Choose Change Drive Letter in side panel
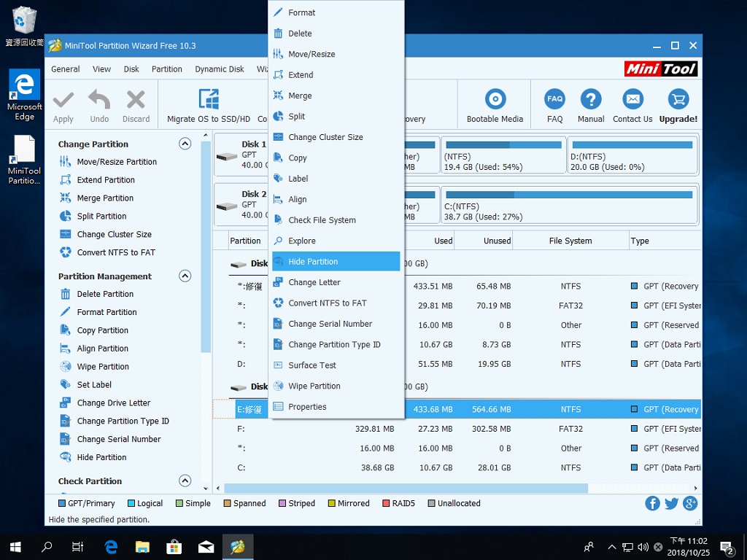Screen dimensions: 747x560 click(x=105, y=402)
